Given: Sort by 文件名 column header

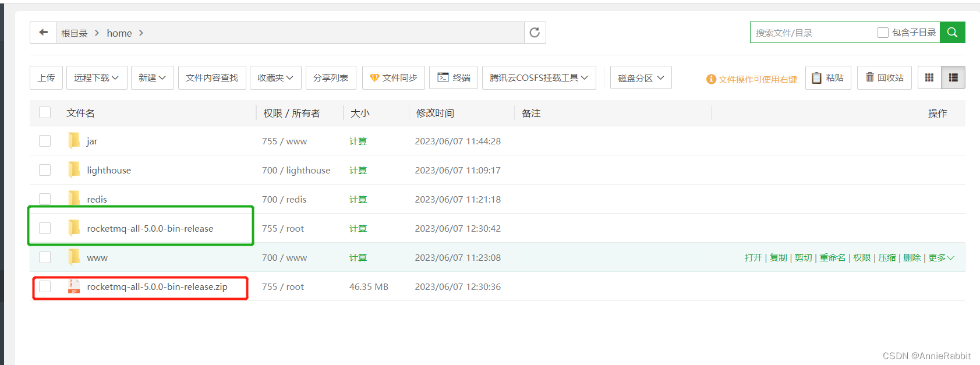Looking at the screenshot, I should (80, 113).
